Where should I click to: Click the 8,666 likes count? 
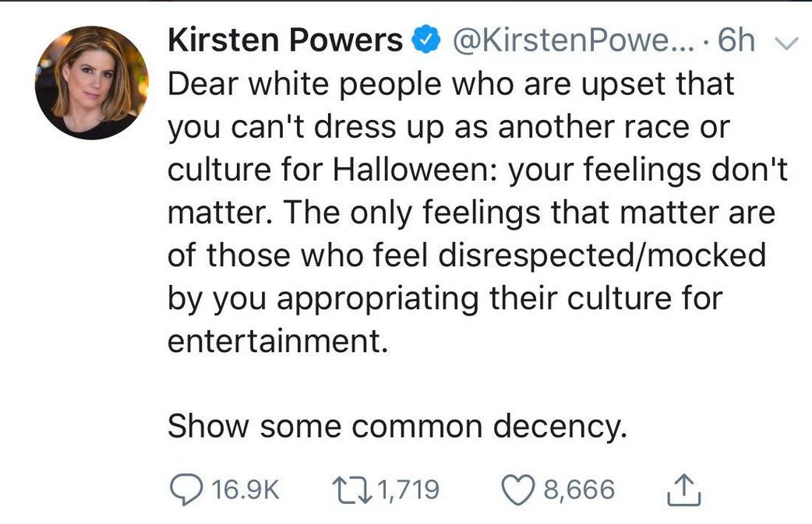click(576, 490)
